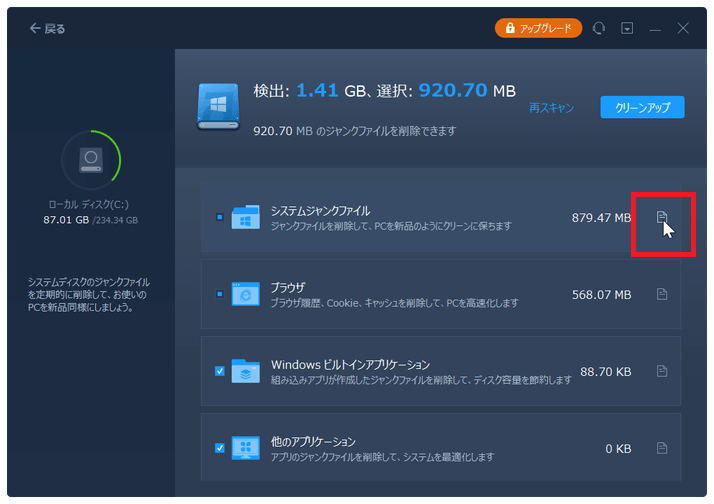Screen dimensions: 714x504
Task: Uncheck the 他のアプリケーション checkbox
Action: (x=219, y=448)
